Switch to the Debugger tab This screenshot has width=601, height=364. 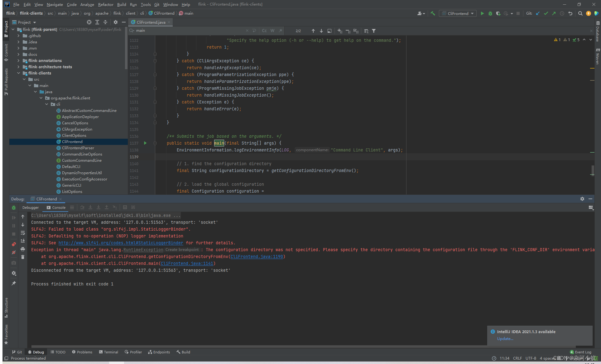[31, 208]
